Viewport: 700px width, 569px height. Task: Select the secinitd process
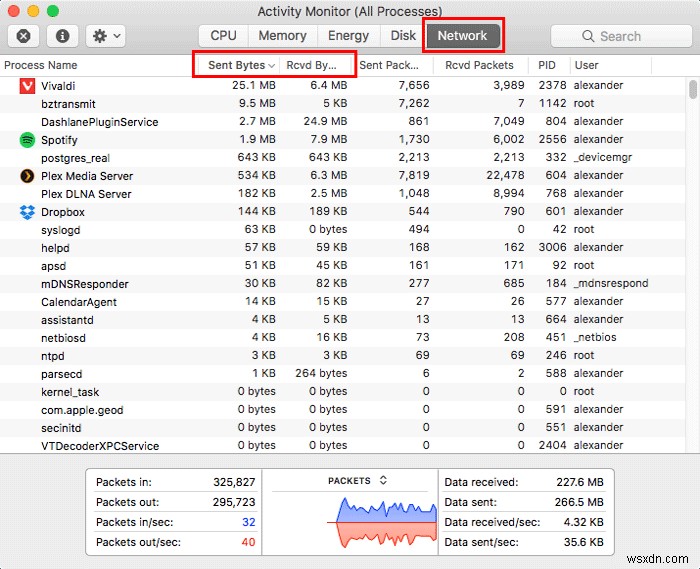tap(61, 428)
